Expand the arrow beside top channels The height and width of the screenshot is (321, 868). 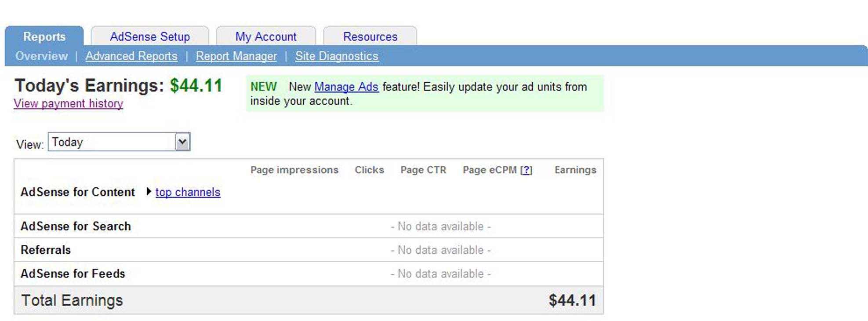click(149, 192)
